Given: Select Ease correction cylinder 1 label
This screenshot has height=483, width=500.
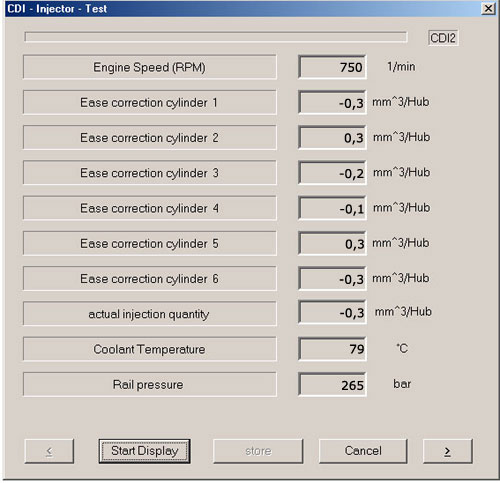Looking at the screenshot, I should coord(150,102).
